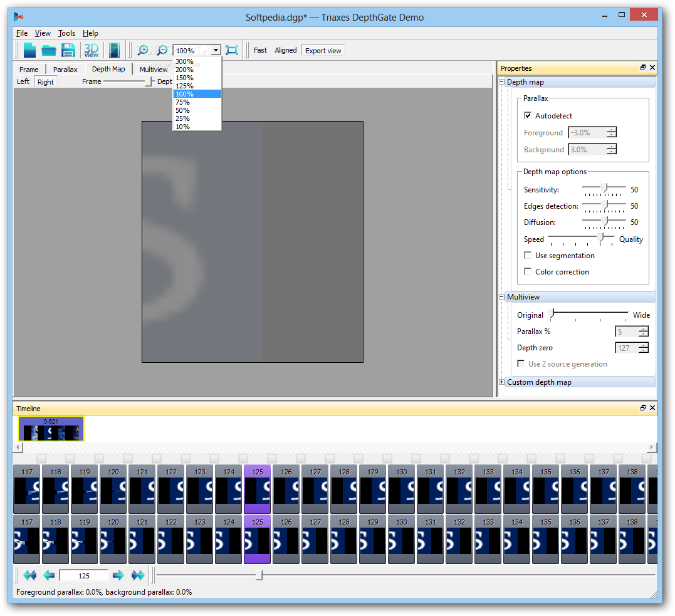Click the New project icon
The width and height of the screenshot is (675, 616).
tap(29, 50)
